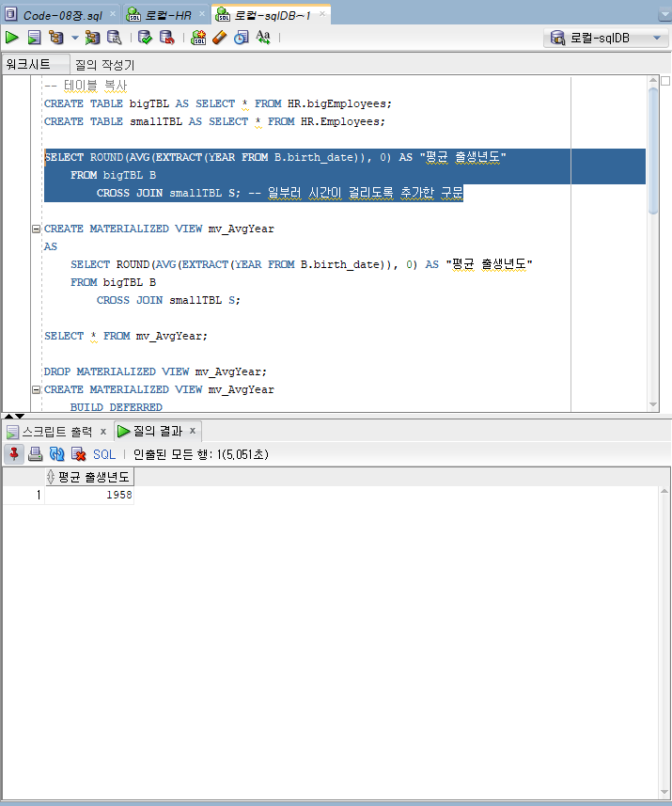The width and height of the screenshot is (672, 806).
Task: Click the Run Script icon
Action: click(35, 37)
